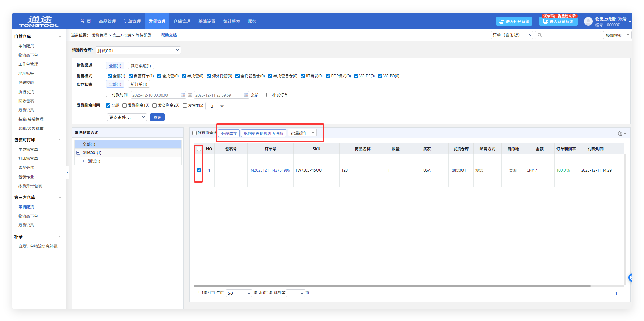
Task: Open the 请选择仓库 warehouse dropdown
Action: 138,51
